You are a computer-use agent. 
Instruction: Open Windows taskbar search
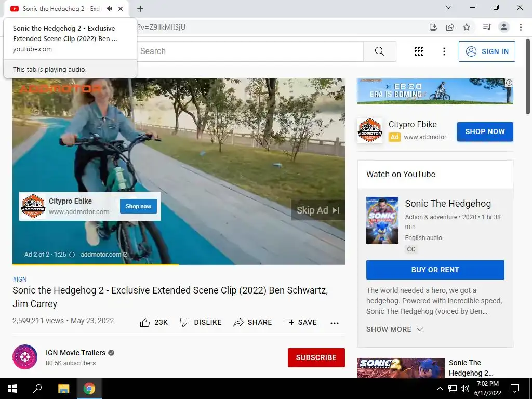point(37,389)
